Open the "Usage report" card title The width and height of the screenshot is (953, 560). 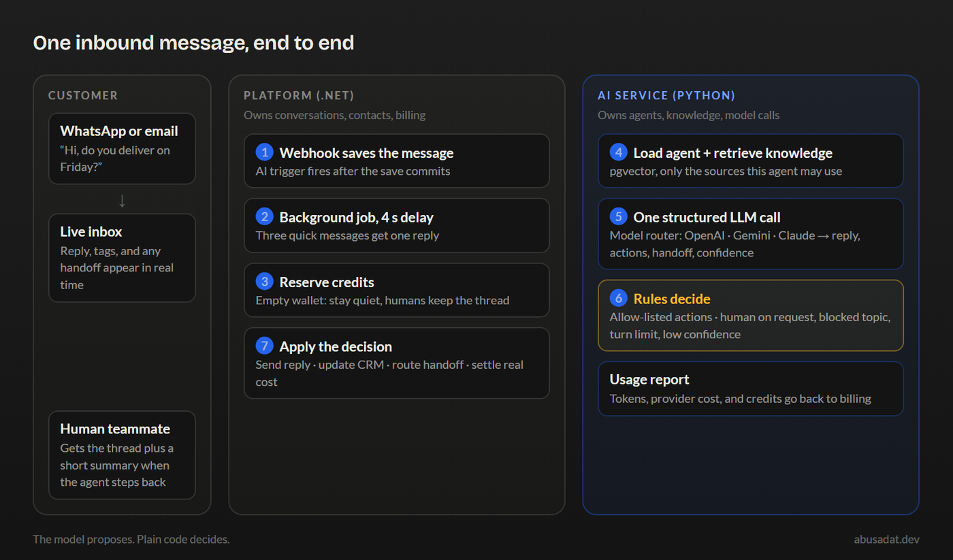(x=649, y=380)
